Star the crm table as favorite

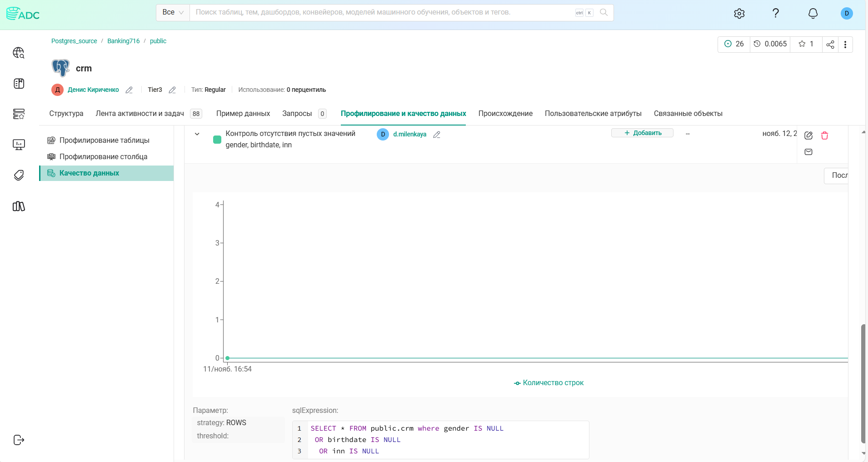[x=803, y=44]
